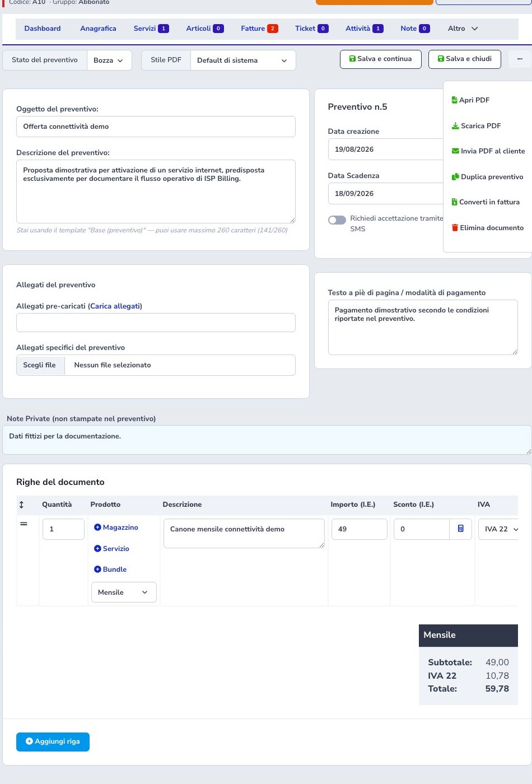Click the Quantità input with value 1
The width and height of the screenshot is (532, 784).
tap(63, 529)
